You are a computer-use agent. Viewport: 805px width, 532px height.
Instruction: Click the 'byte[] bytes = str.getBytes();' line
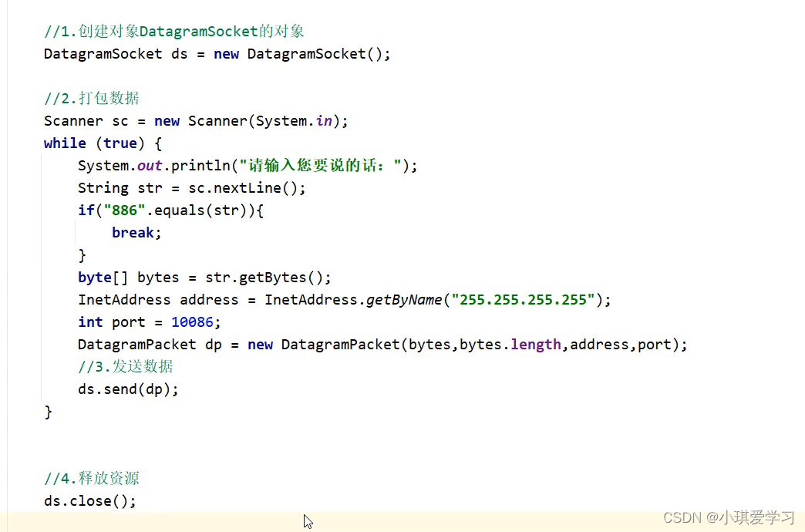click(205, 278)
